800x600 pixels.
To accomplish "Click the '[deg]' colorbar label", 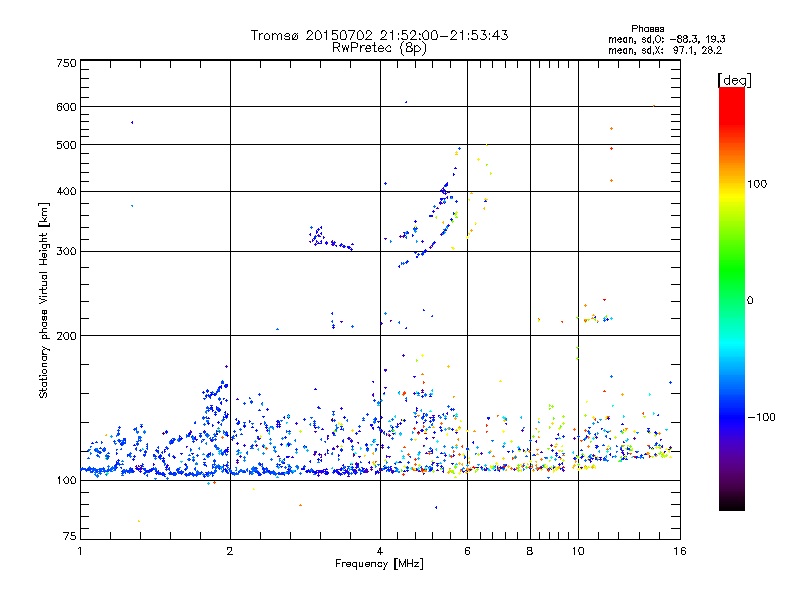I will pyautogui.click(x=734, y=80).
